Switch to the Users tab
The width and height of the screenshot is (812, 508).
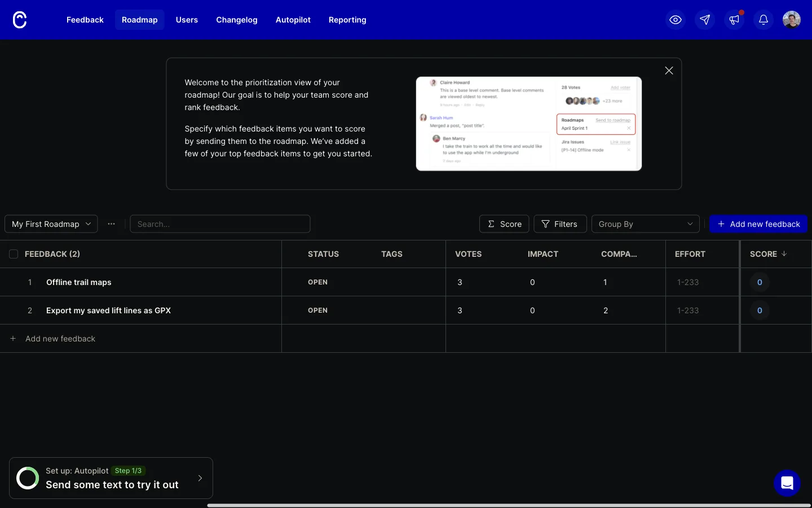tap(187, 20)
